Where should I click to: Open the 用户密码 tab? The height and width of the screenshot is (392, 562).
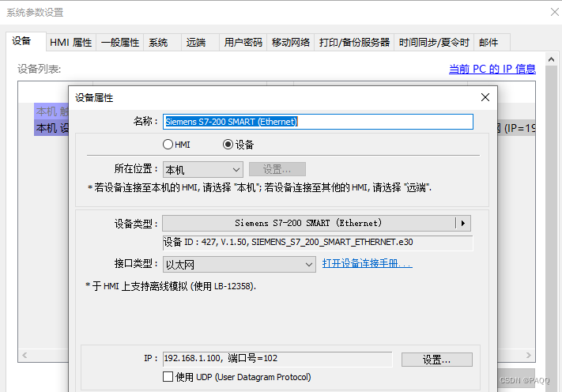[243, 43]
